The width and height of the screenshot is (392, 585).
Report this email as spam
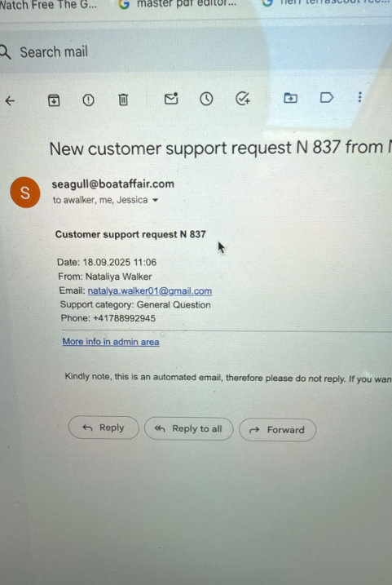[x=88, y=100]
